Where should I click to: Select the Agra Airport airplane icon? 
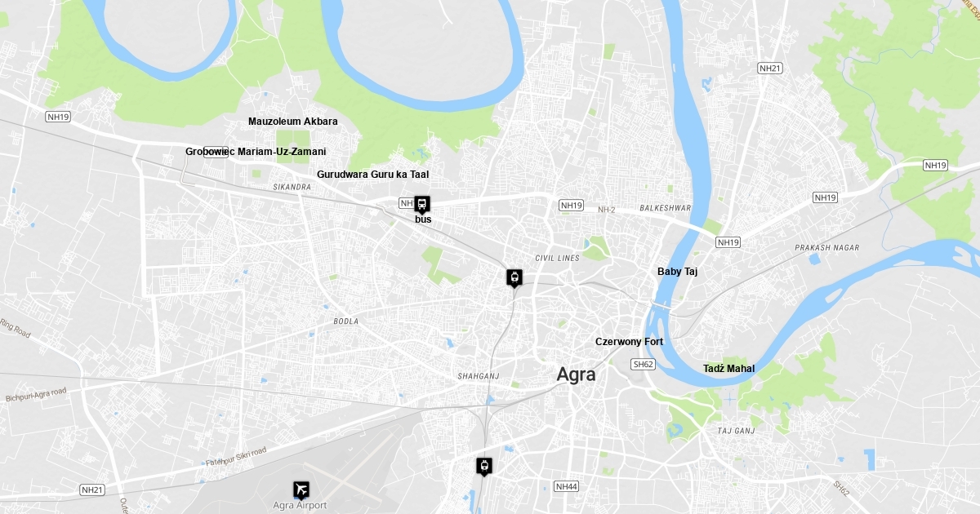tap(302, 490)
